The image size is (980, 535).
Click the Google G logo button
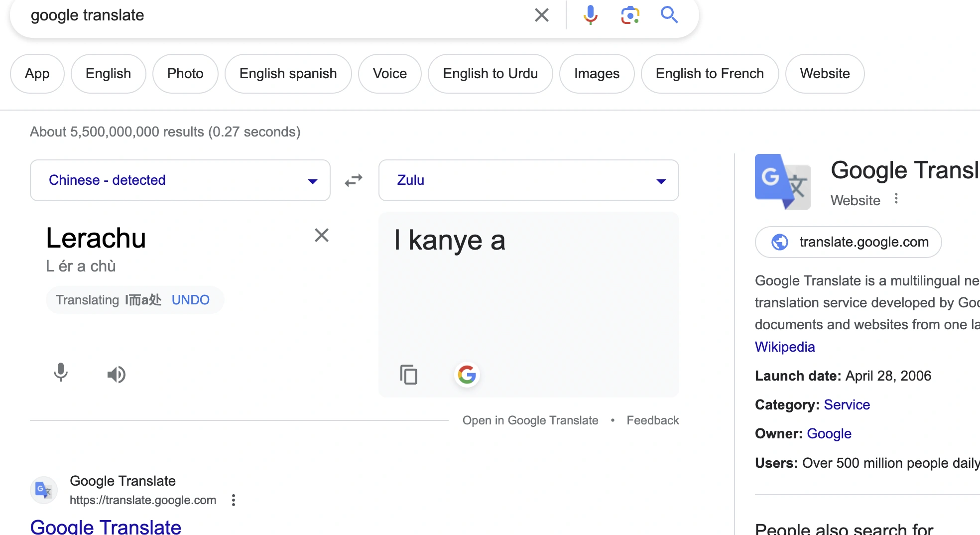coord(467,375)
